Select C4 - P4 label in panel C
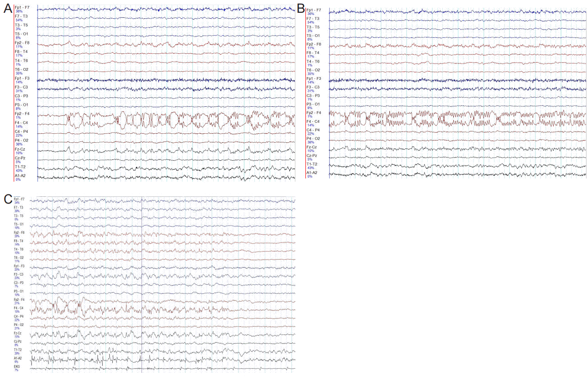Screen dimensions: 588x377 pos(19,316)
